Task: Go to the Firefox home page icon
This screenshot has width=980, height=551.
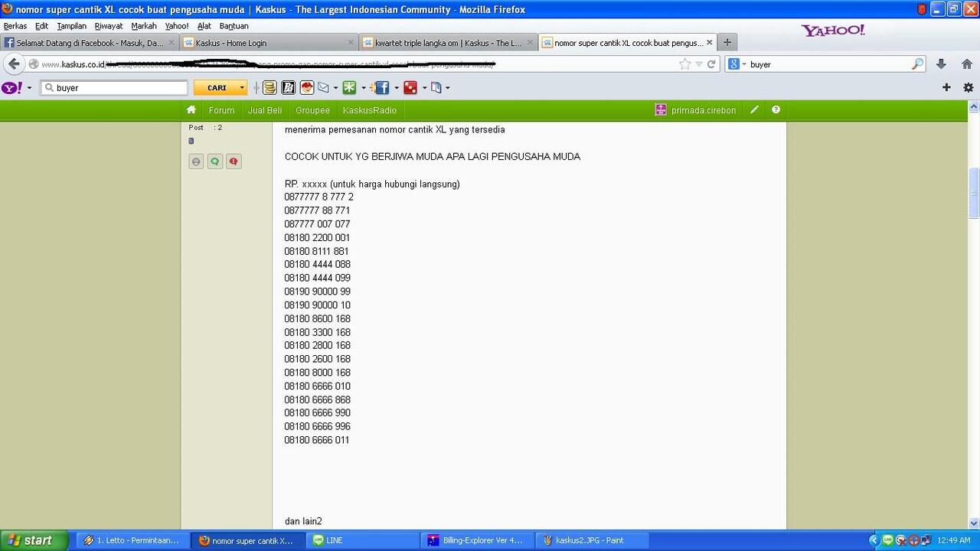Action: coord(966,64)
